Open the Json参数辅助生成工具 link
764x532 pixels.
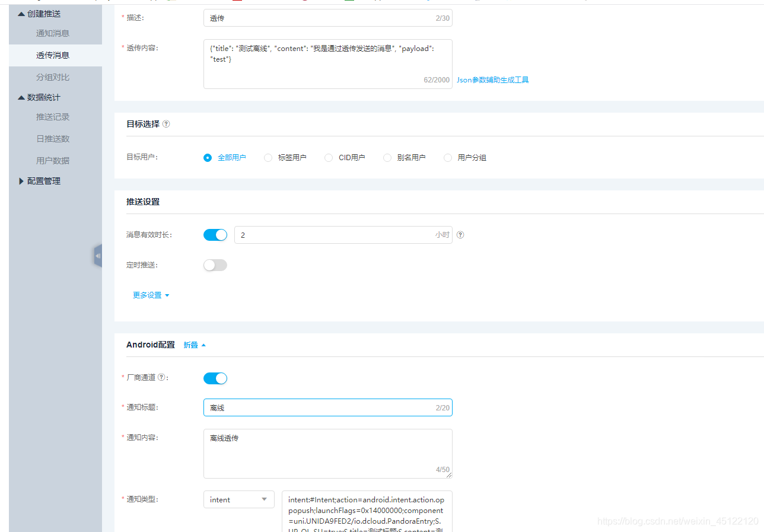(492, 79)
